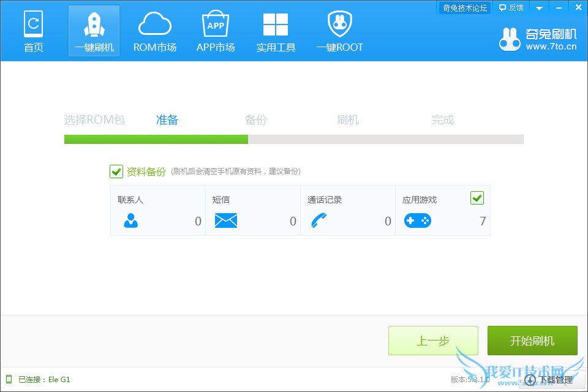Click the 联系人 contacts person icon

tap(131, 221)
